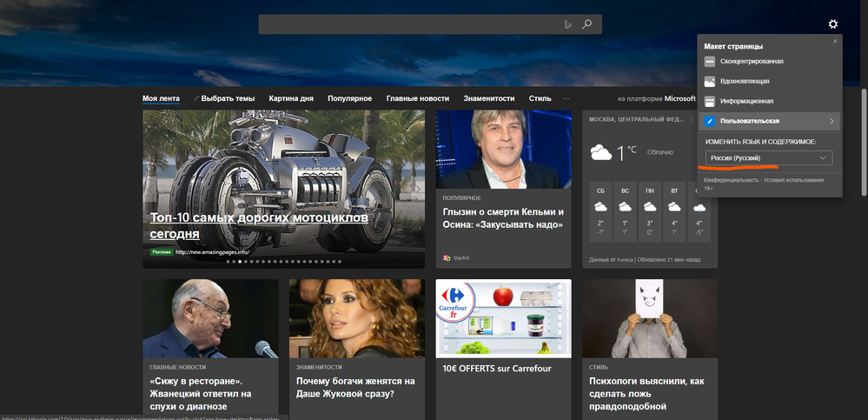Click the на платформе Microsoft label

(x=657, y=98)
